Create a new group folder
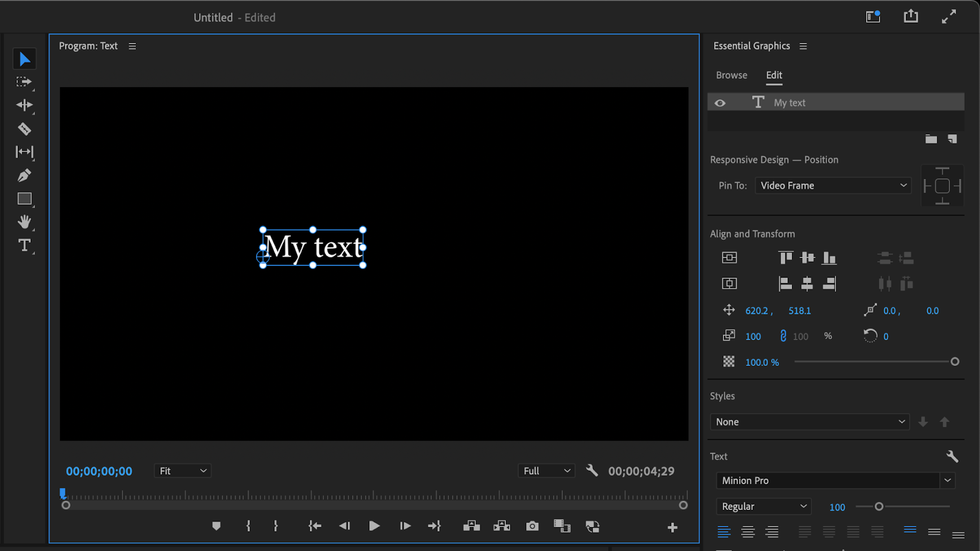Viewport: 980px width, 551px height. (931, 139)
